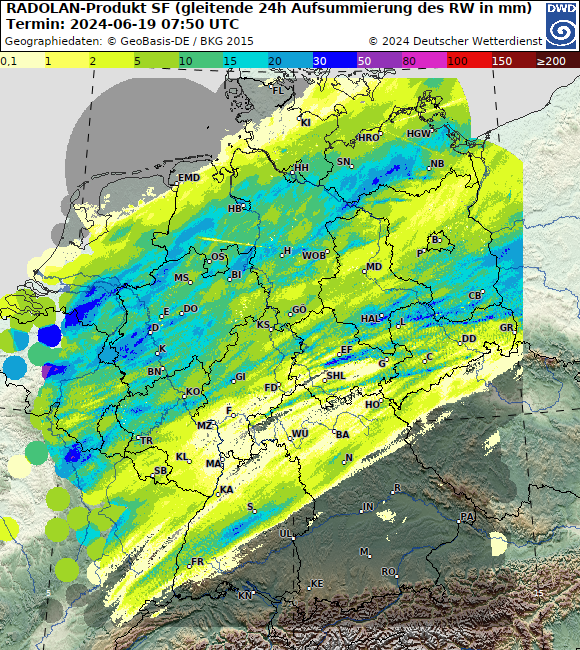Click the RADOLAN-Produkt SF title text
This screenshot has width=580, height=650.
[269, 8]
